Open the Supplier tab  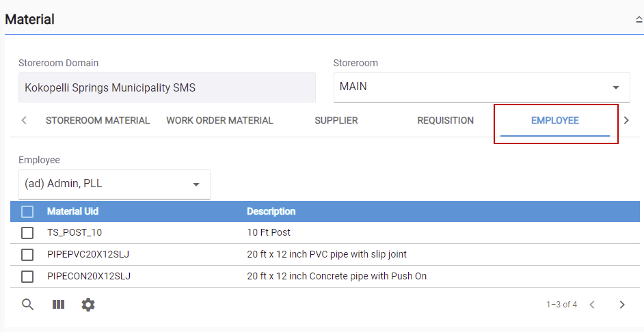[336, 120]
